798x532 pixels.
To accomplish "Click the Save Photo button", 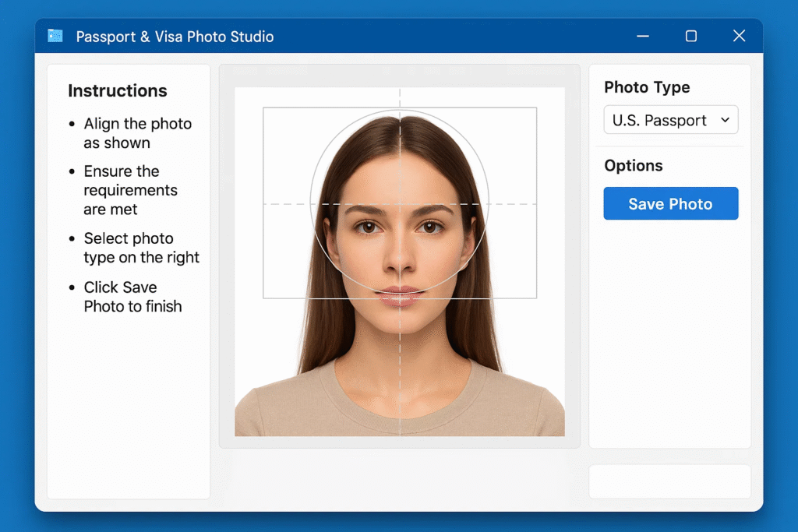I will (670, 204).
